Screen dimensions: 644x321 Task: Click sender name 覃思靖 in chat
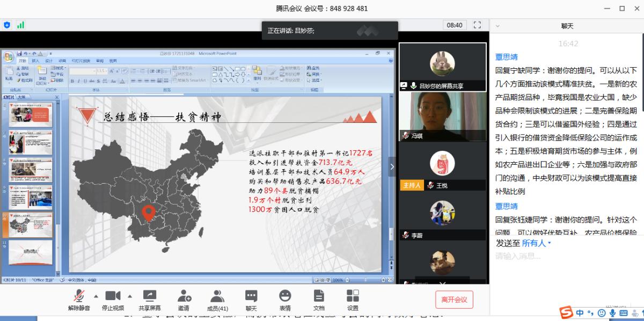coord(506,57)
